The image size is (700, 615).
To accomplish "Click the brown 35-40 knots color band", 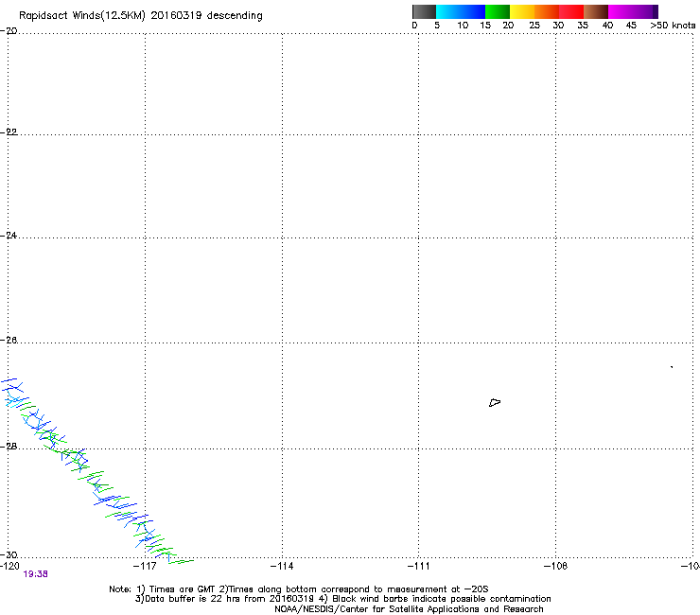I will pyautogui.click(x=596, y=11).
